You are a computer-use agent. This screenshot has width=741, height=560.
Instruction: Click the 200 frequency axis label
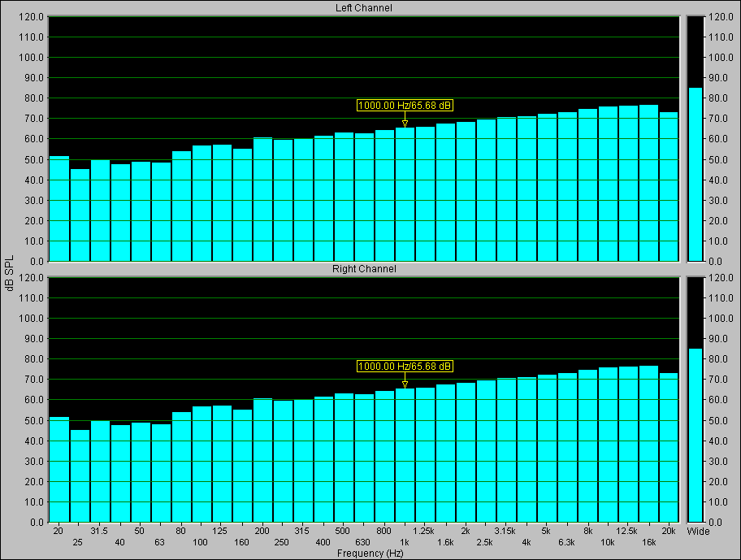tap(262, 531)
